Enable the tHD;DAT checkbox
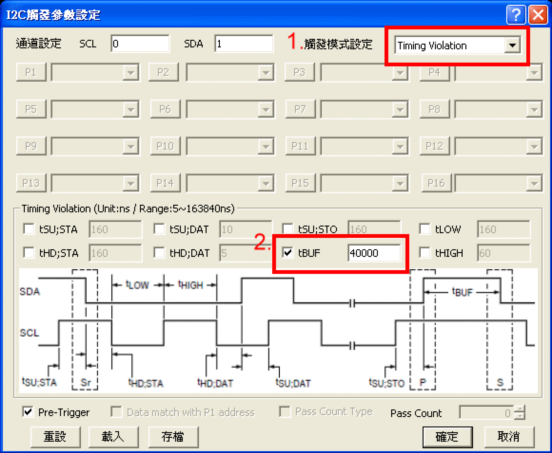 tap(159, 252)
